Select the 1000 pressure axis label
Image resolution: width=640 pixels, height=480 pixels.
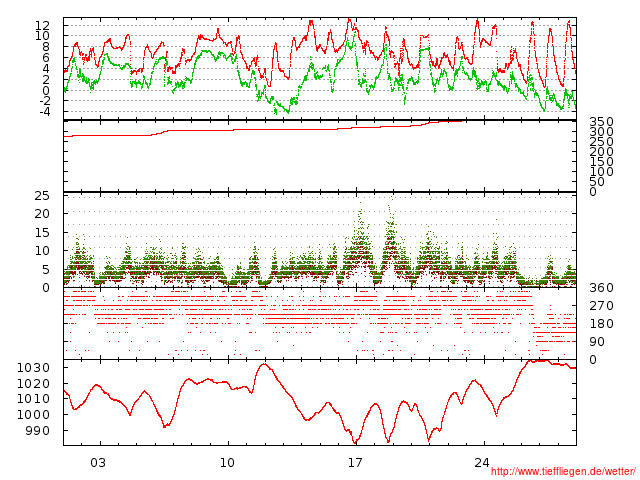coord(33,415)
